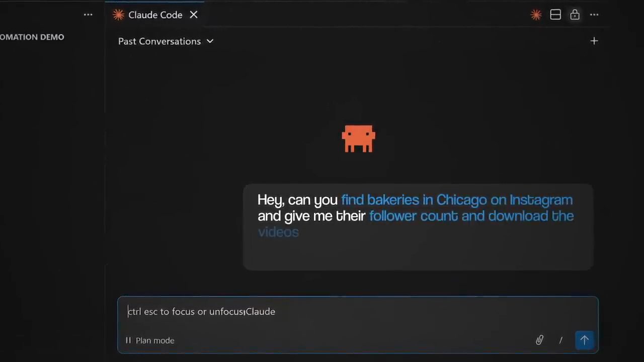Toggle Plan mode
Viewport: 644px width, 362px height.
[x=149, y=340]
